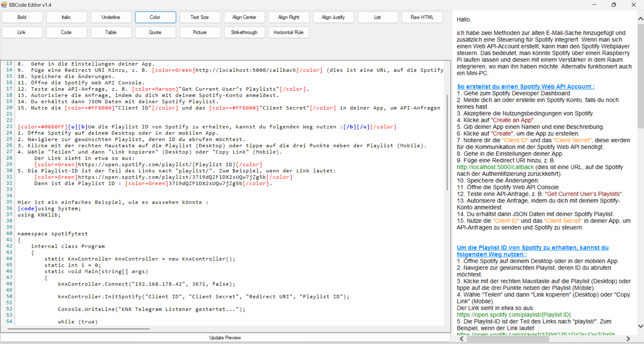
Task: Click the 'internal class Program' code line
Action: [68, 246]
